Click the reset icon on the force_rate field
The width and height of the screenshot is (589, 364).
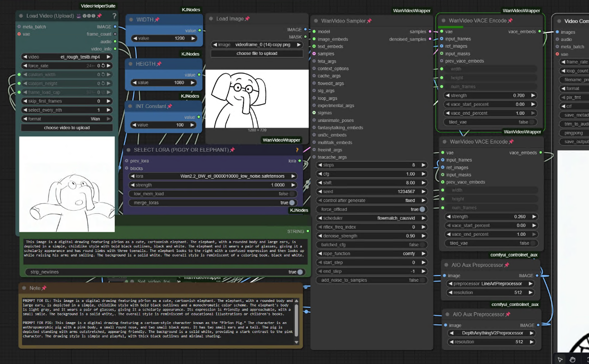pyautogui.click(x=103, y=66)
